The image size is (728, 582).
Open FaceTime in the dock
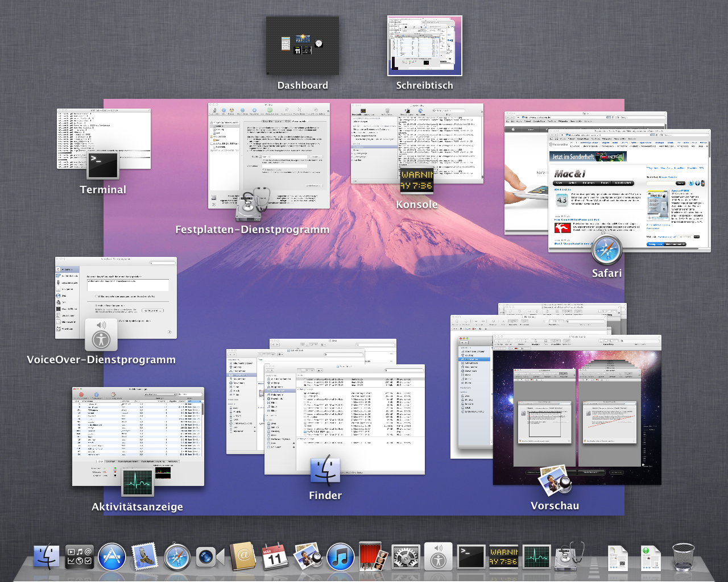[210, 558]
